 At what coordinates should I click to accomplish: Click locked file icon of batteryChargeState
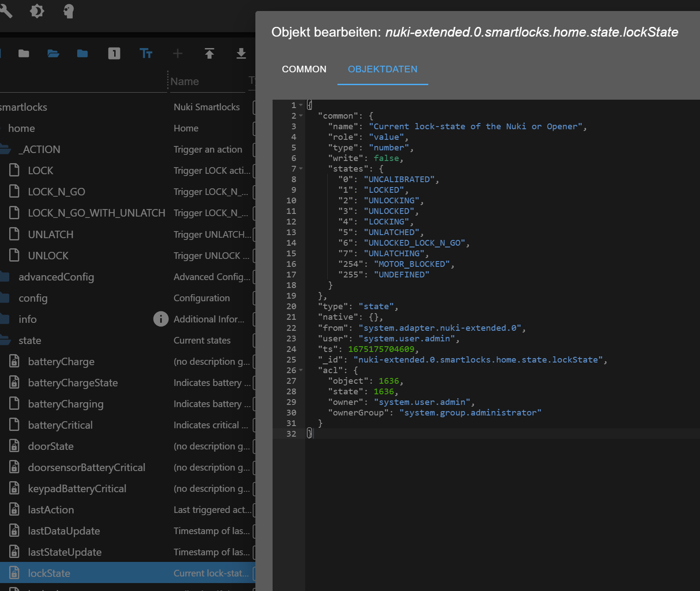point(14,382)
